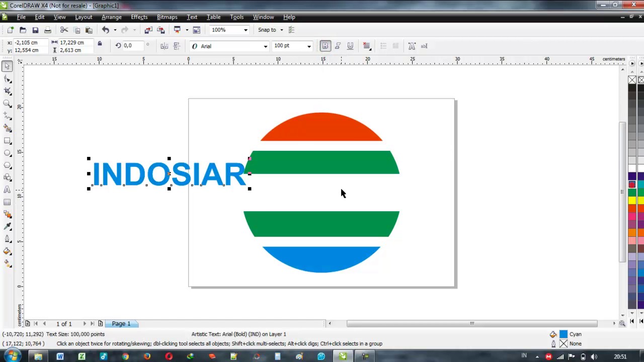Select the Table tool
644x362 pixels.
pos(7,202)
